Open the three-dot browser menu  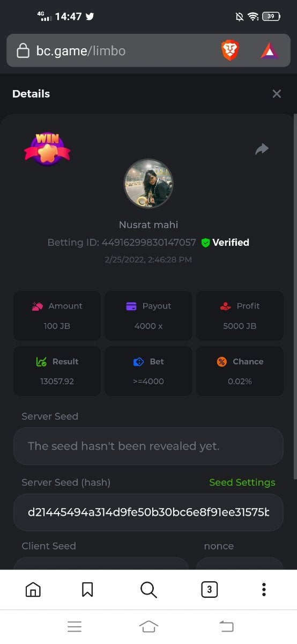264,589
